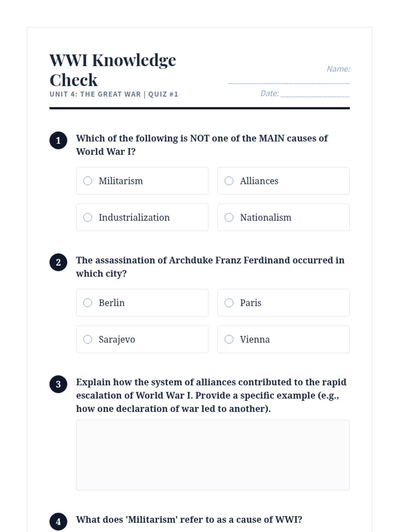Click the Franz Ferdinand question text
Screen dimensions: 399x532
210,267
